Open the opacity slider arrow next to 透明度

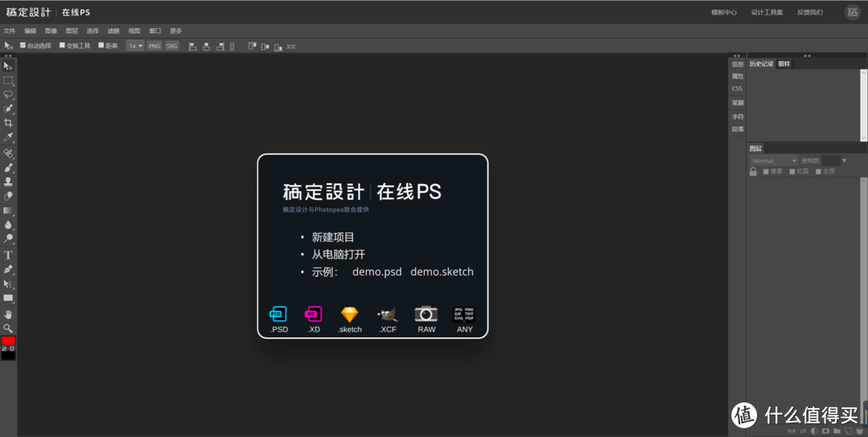[x=844, y=161]
